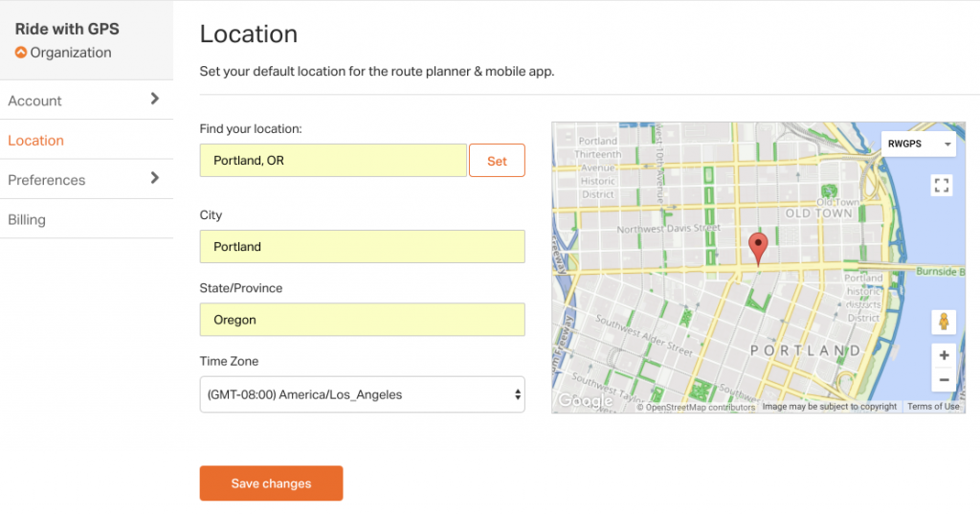Expand the Preferences menu chevron
The width and height of the screenshot is (980, 515).
pyautogui.click(x=154, y=178)
